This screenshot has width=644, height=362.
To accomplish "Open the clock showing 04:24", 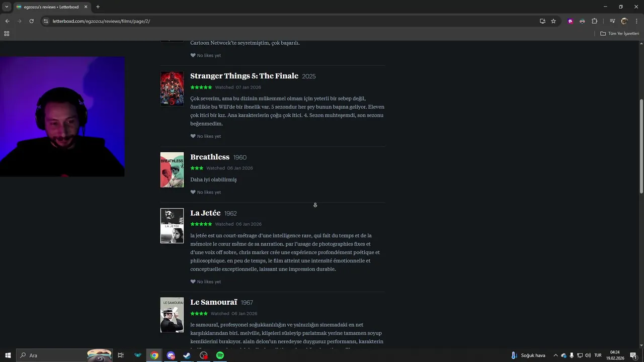I will [x=615, y=355].
